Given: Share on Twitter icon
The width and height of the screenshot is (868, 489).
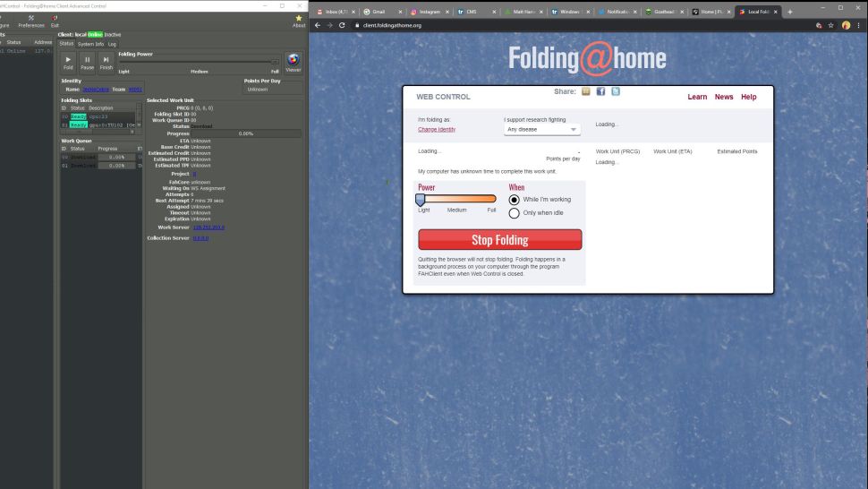Looking at the screenshot, I should click(616, 91).
